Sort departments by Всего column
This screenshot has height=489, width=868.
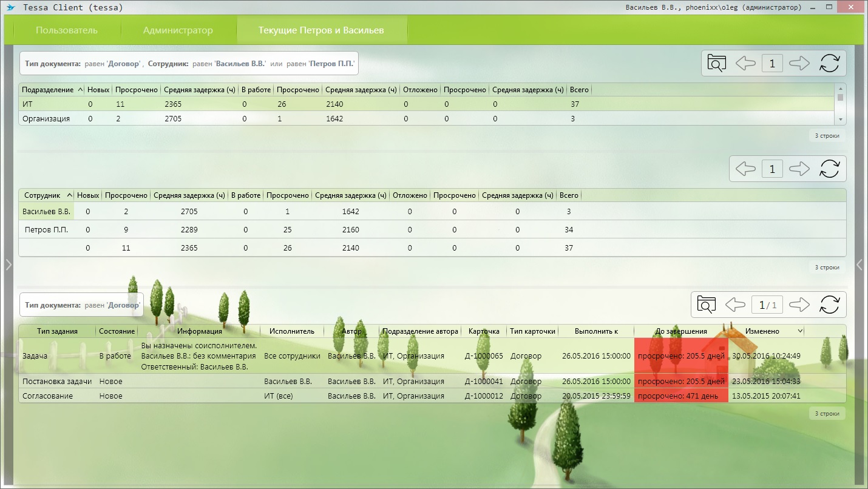(x=579, y=90)
